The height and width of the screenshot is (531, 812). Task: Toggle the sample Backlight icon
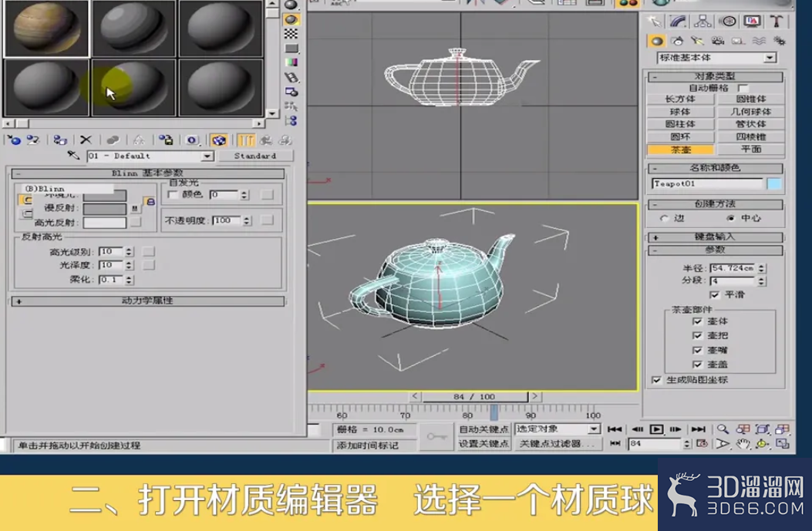[x=291, y=19]
